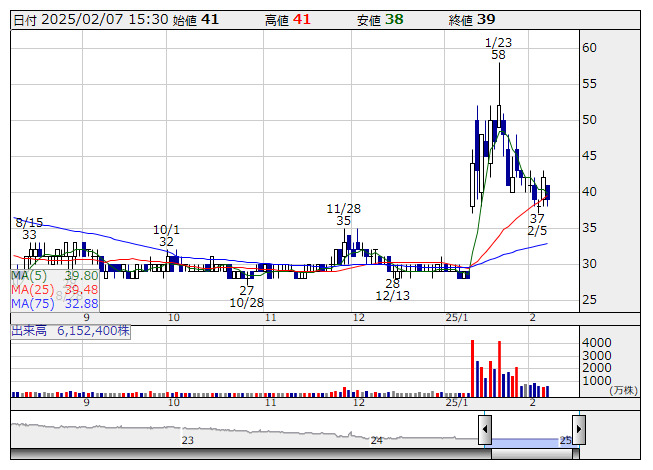Select the 10/28 low label at 27
This screenshot has height=470, width=653.
(x=246, y=296)
